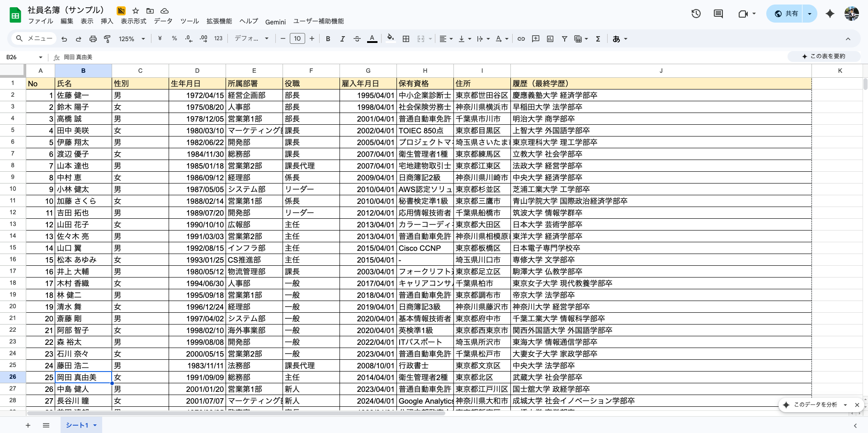Click the Insert chart icon
Screen dimensions: 868x433
(x=550, y=39)
